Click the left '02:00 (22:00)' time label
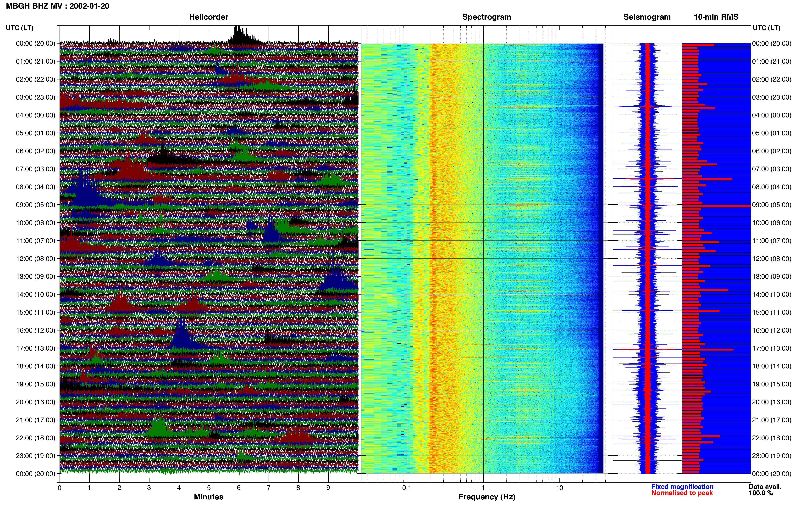This screenshot has width=812, height=508. (x=36, y=79)
